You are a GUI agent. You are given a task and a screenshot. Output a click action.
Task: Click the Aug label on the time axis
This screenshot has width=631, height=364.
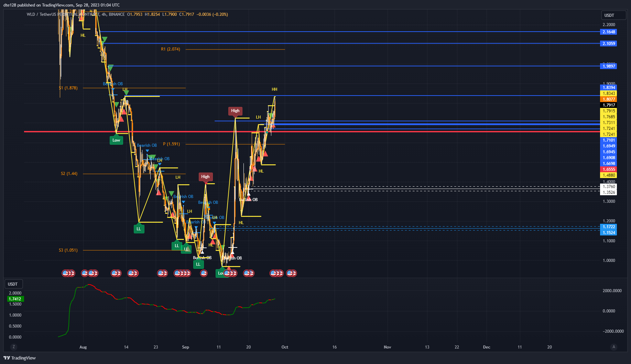click(x=83, y=347)
